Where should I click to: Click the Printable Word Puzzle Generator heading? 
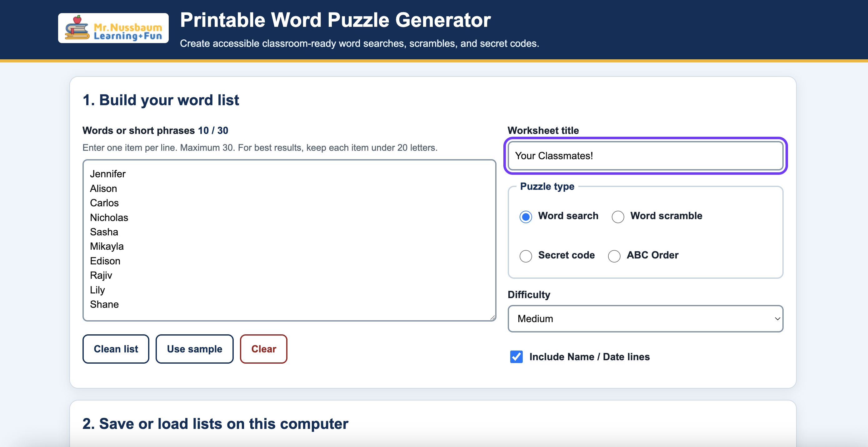[335, 20]
